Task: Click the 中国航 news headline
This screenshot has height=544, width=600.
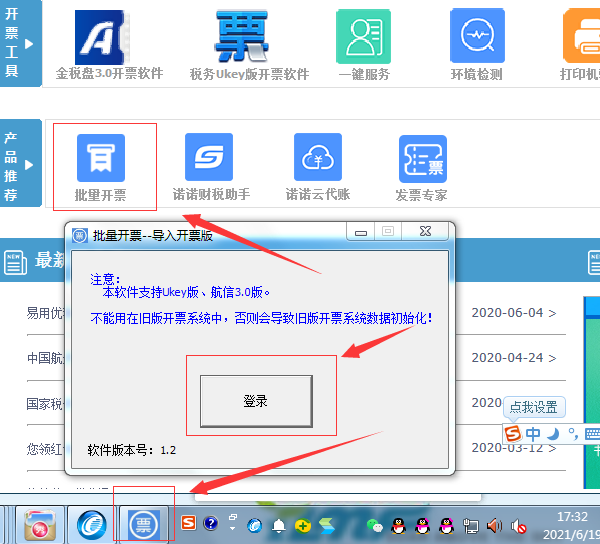Action: (45, 358)
